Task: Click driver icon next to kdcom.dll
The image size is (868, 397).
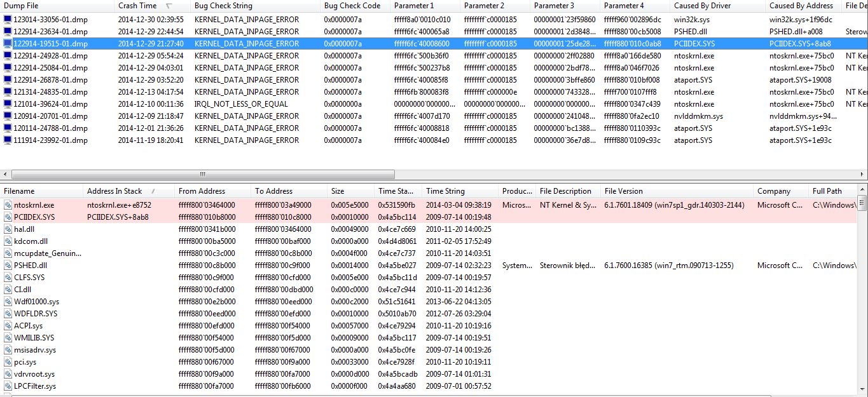Action: click(8, 241)
